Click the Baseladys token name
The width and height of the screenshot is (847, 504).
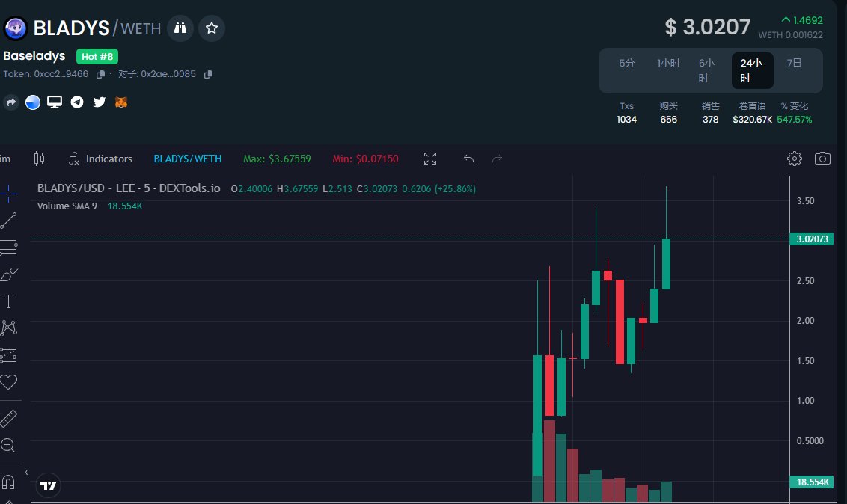pos(34,56)
